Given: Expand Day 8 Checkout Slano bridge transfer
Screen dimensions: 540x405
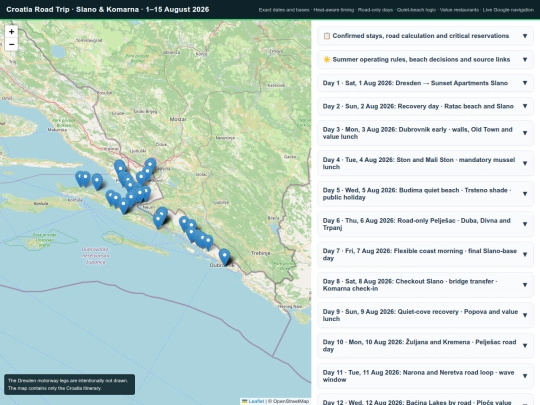Looking at the screenshot, I should 425,285.
